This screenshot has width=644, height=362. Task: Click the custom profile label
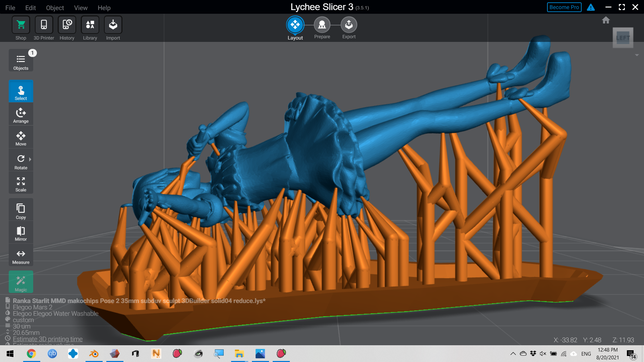point(23,320)
